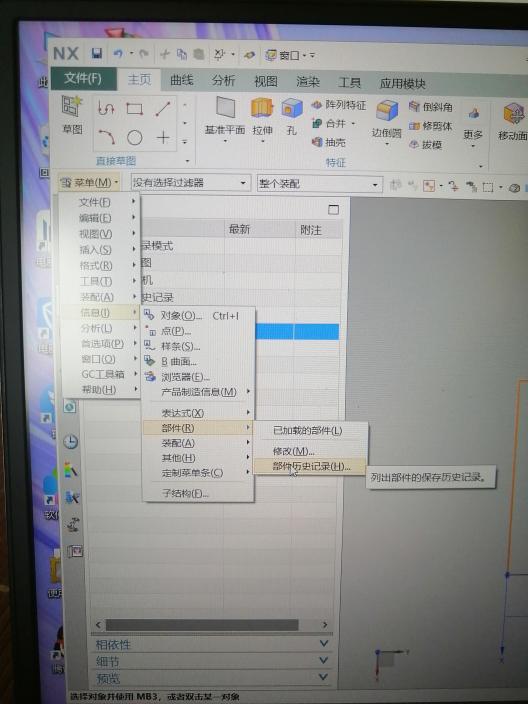Image resolution: width=528 pixels, height=704 pixels.
Task: Click 倒斜角 chamfer command
Action: (431, 107)
